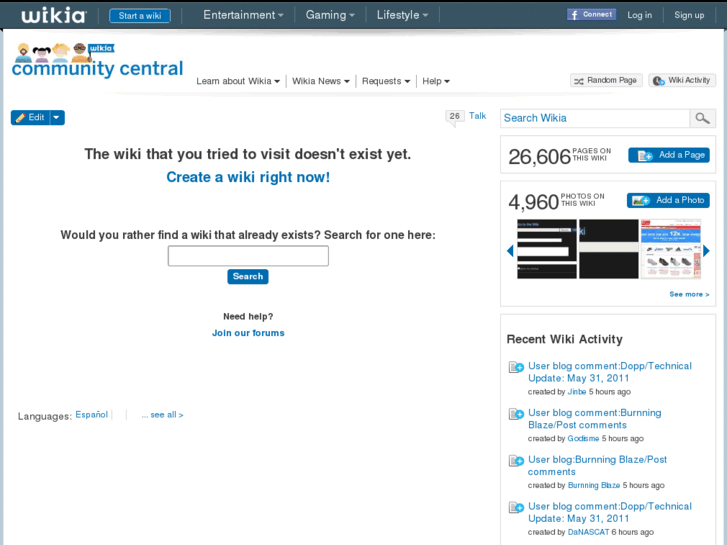
Task: Open the middle dark photo thumbnail
Action: (x=608, y=249)
